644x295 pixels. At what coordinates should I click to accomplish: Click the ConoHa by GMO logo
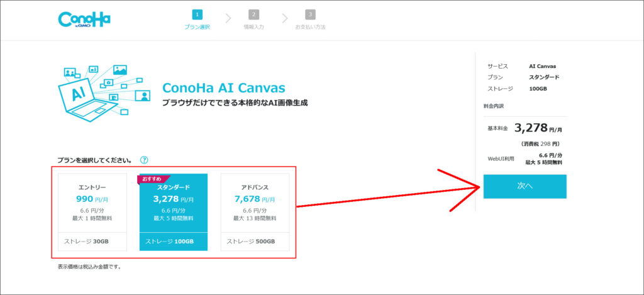coord(84,19)
